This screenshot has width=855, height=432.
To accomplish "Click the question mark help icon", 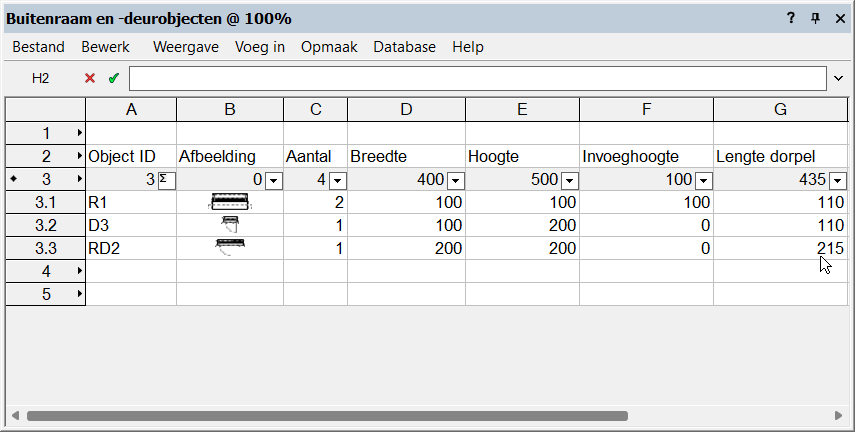I will click(791, 18).
